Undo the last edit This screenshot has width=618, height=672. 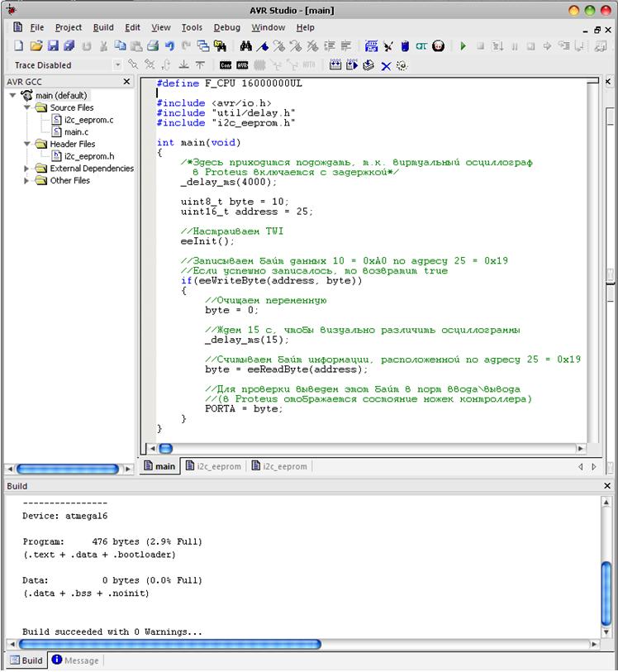(170, 45)
